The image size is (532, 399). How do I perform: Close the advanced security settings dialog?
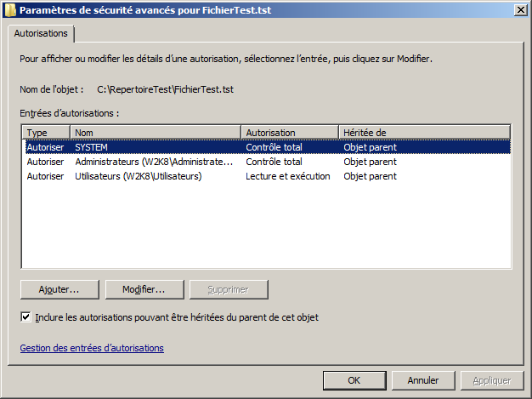click(x=518, y=9)
